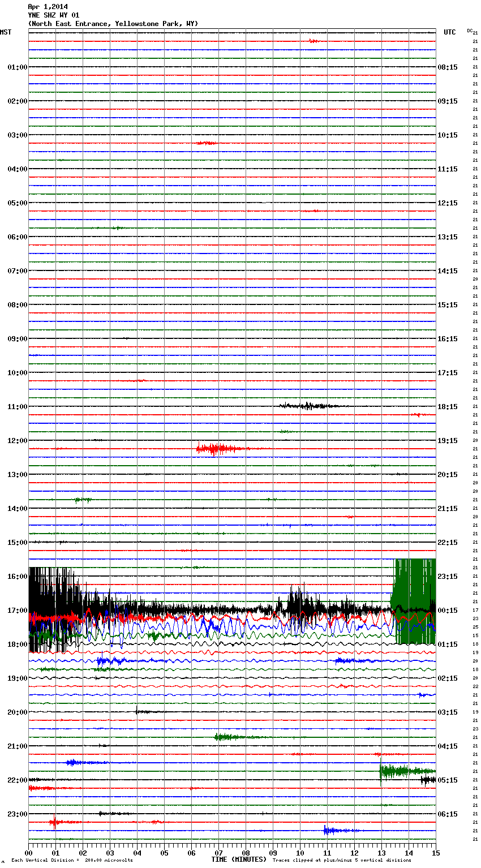
Task: Select the 03:00 MST time label
Action: click(18, 135)
